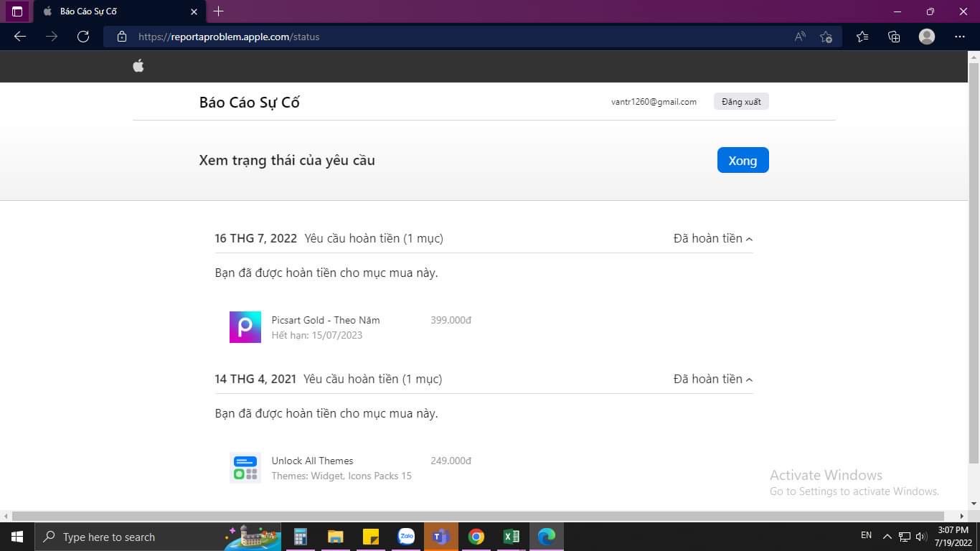Screen dimensions: 980x551
Task: Open a new browser tab
Action: point(219,11)
